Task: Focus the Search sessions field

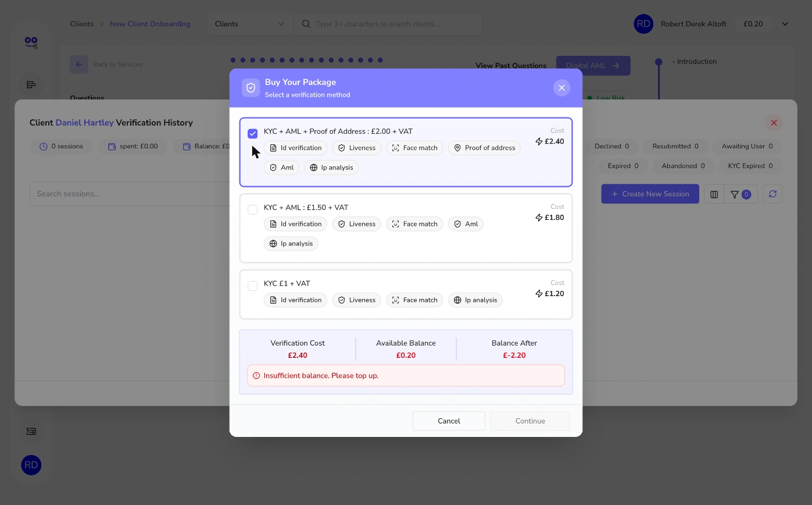Action: click(x=130, y=194)
